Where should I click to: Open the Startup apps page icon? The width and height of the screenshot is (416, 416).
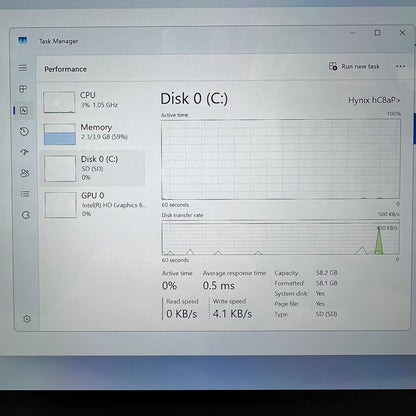[x=24, y=152]
